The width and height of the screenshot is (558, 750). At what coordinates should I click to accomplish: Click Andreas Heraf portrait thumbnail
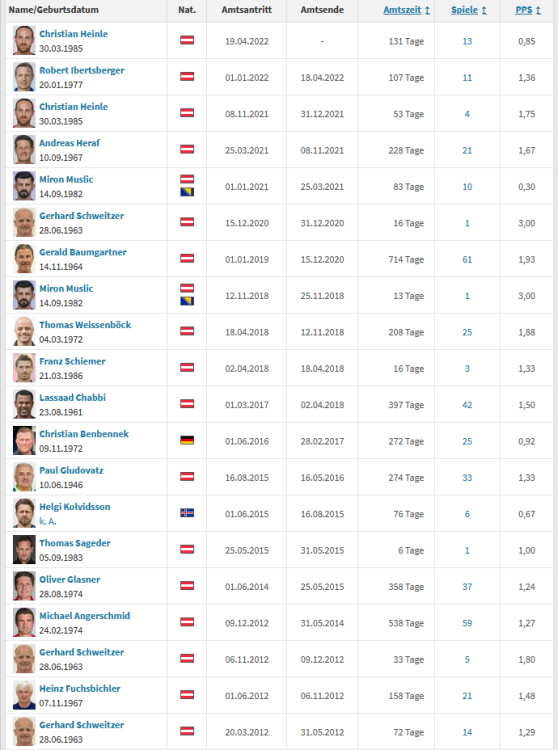point(24,149)
